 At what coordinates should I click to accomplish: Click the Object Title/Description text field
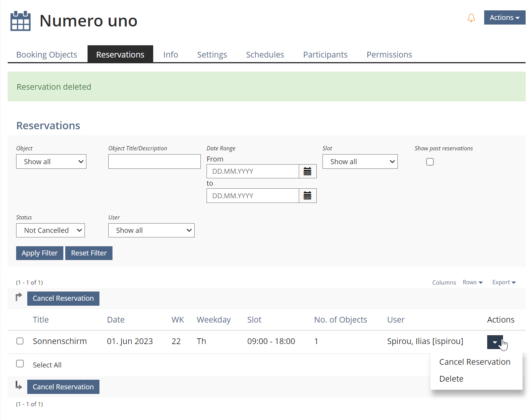(x=154, y=161)
